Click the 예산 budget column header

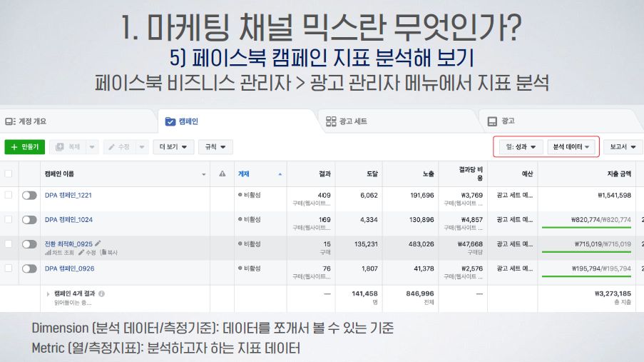click(x=513, y=174)
